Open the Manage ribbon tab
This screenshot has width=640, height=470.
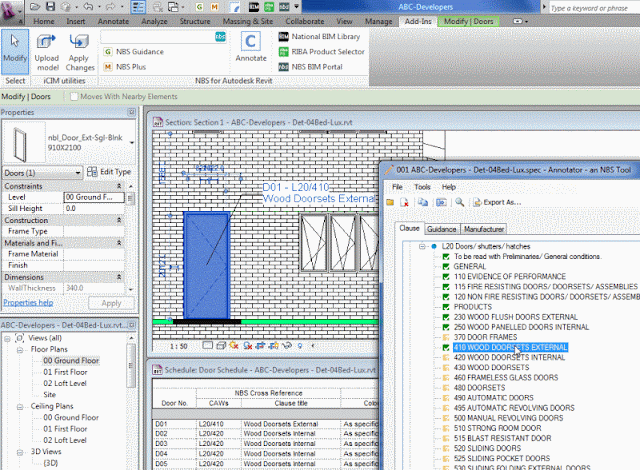[x=378, y=21]
